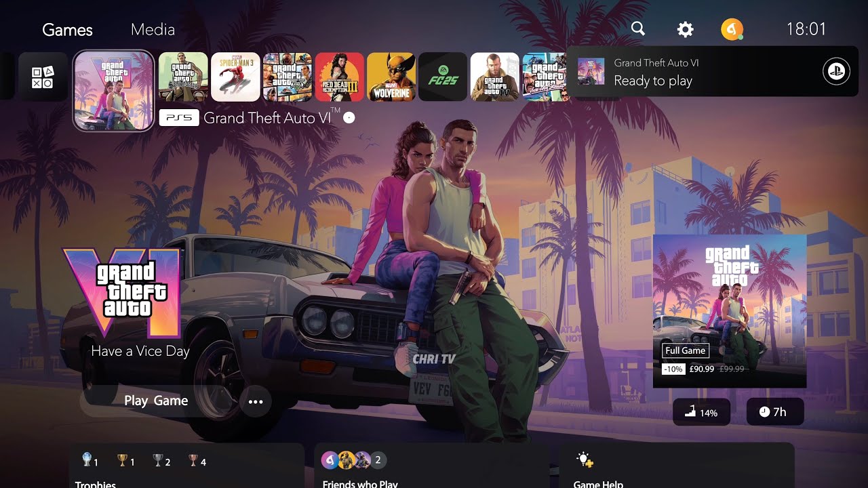Viewport: 868px width, 488px height.
Task: Click the second friend avatar
Action: (347, 460)
